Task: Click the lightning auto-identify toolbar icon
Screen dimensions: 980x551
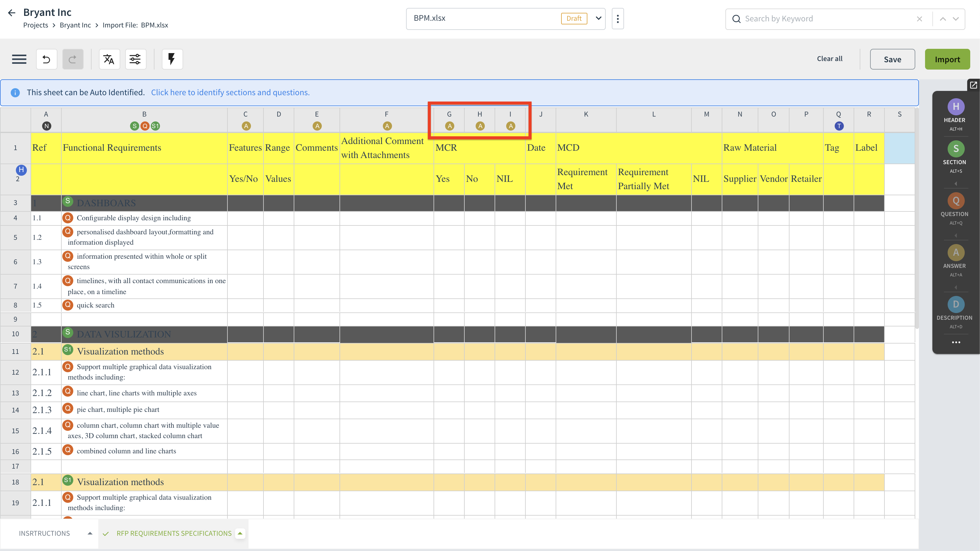Action: (172, 59)
